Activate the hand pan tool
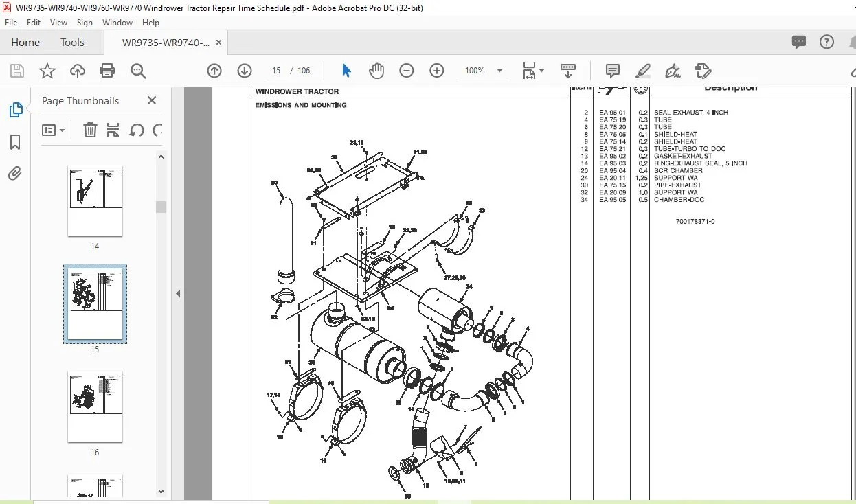Viewport: 856px width, 504px height. tap(376, 71)
